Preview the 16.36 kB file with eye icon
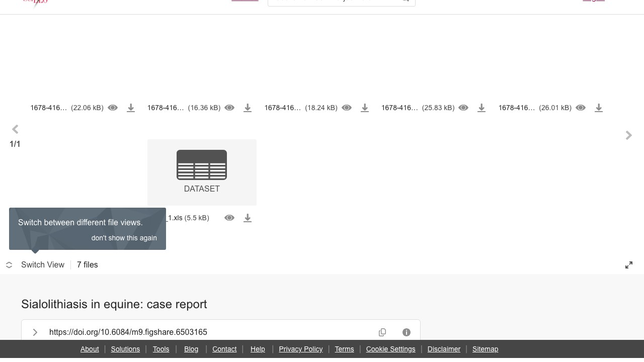The height and width of the screenshot is (362, 644). point(229,108)
